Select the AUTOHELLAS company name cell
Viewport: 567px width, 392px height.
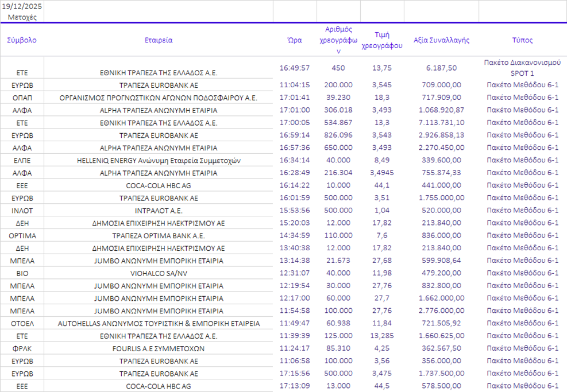click(x=159, y=324)
